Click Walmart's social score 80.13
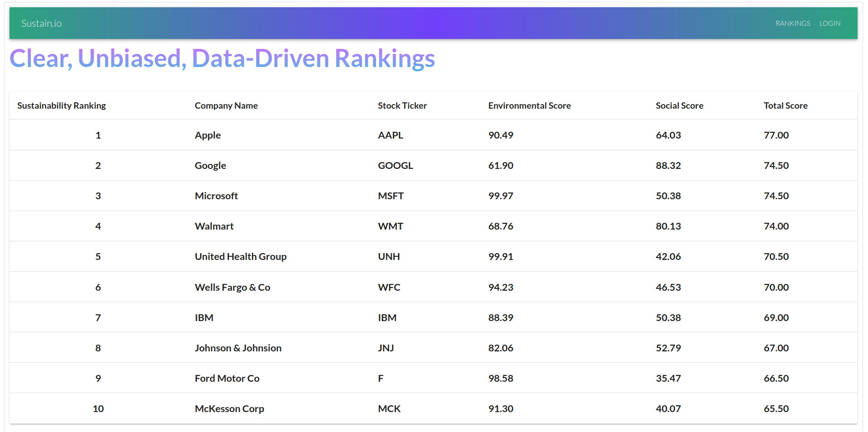 [x=668, y=226]
